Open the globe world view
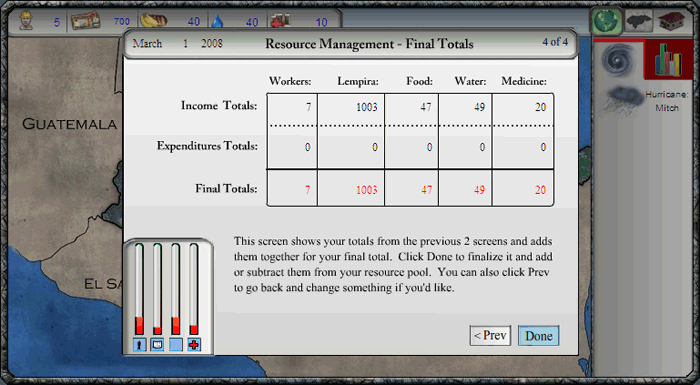The image size is (700, 385). (x=606, y=21)
